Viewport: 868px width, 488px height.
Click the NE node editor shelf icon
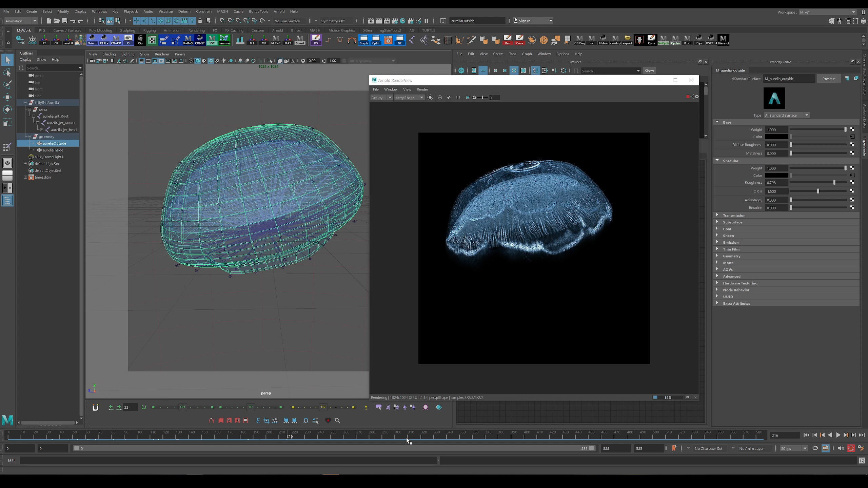[x=400, y=40]
